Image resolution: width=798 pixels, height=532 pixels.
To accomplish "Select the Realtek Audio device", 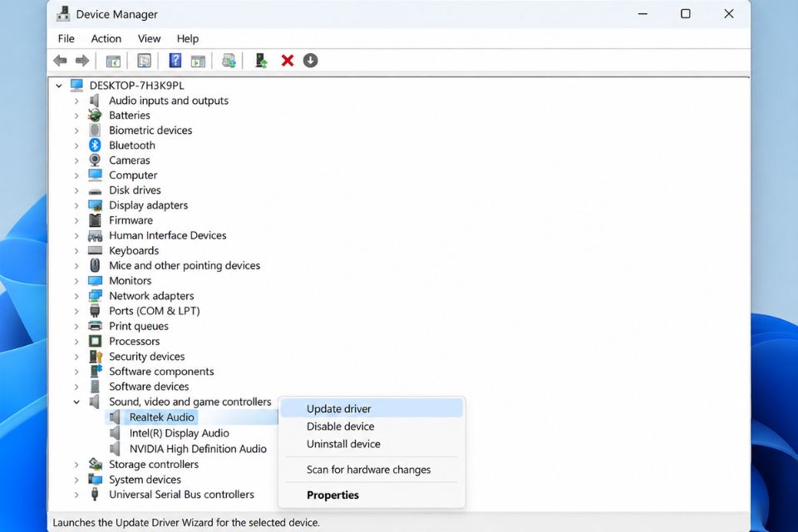I will [x=162, y=417].
